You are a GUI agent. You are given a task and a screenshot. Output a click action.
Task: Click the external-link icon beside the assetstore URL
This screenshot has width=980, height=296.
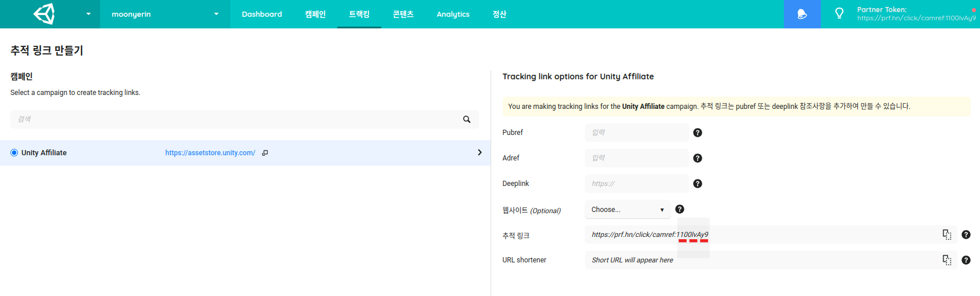265,153
